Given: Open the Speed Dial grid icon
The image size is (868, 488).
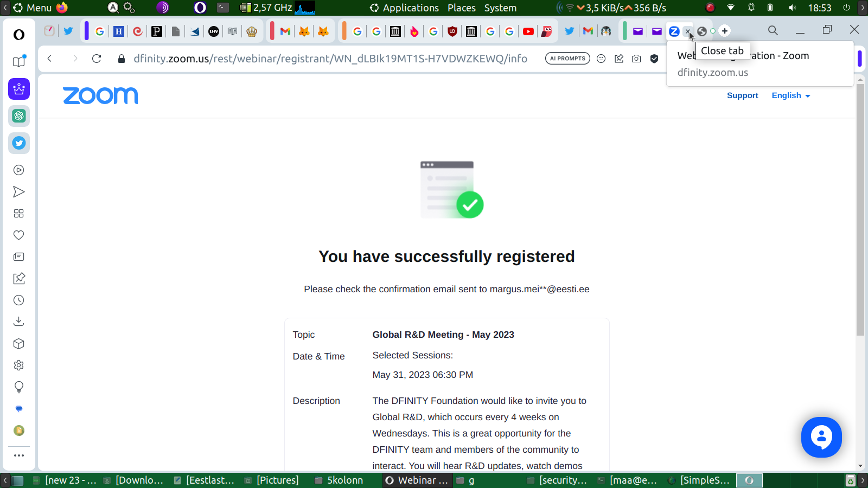Looking at the screenshot, I should [x=19, y=214].
